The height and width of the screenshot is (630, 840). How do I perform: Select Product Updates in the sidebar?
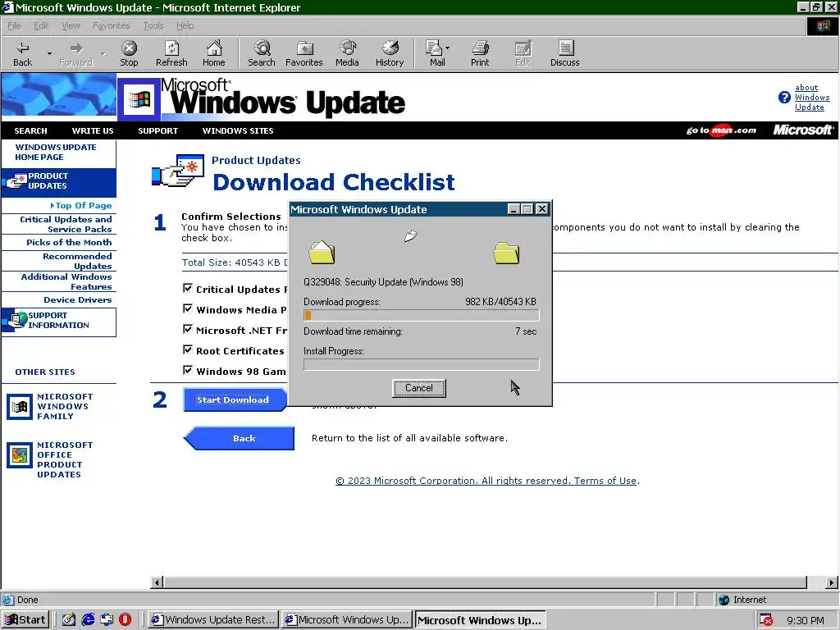[x=59, y=181]
